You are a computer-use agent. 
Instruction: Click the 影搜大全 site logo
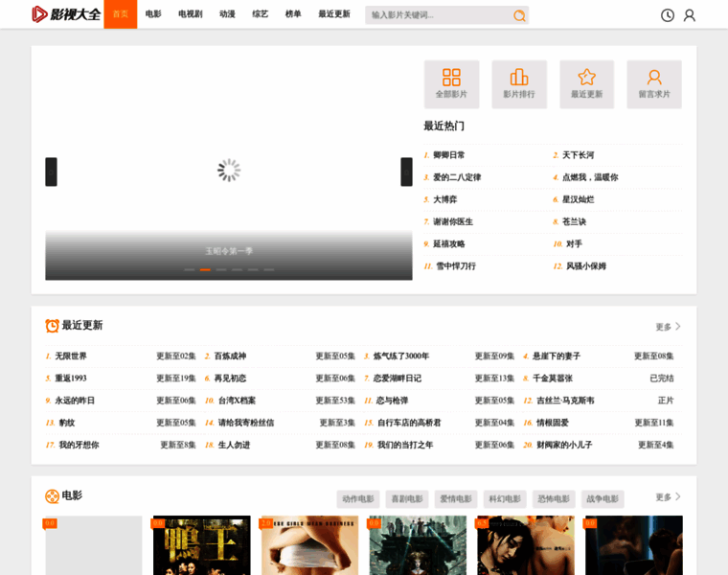click(x=65, y=14)
